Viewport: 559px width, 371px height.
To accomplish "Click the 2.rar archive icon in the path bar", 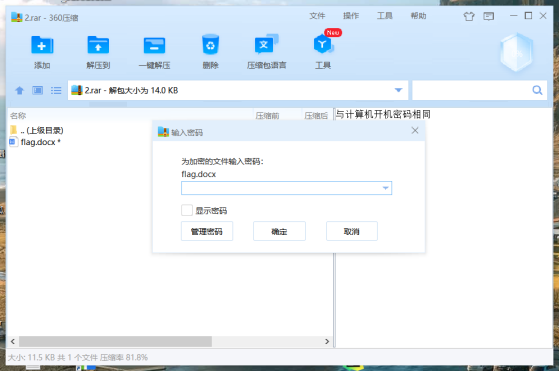I will tap(77, 90).
